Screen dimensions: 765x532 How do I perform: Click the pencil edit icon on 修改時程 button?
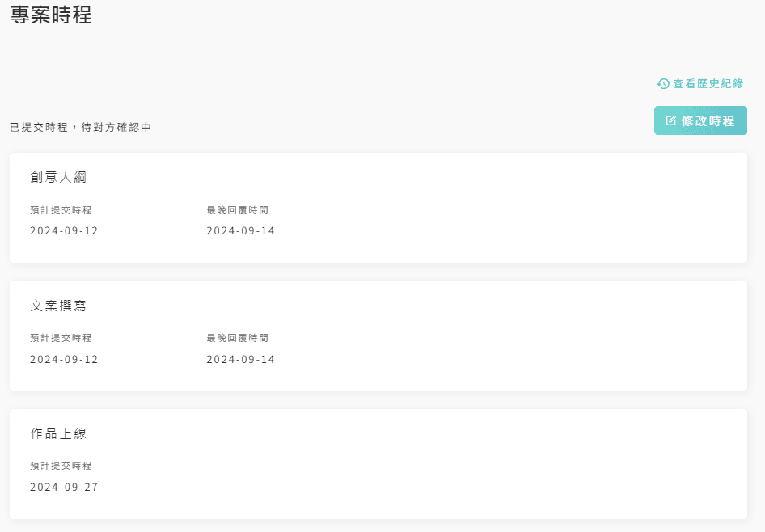(x=670, y=120)
